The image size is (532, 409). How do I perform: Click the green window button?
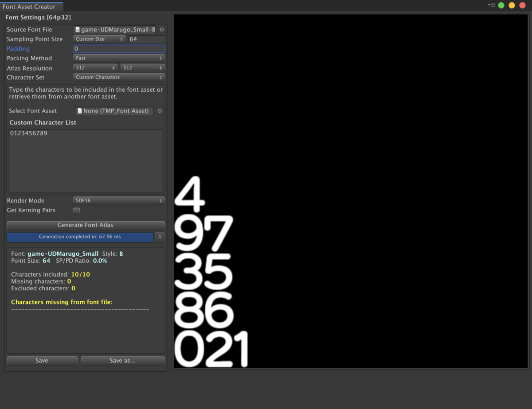coord(501,5)
